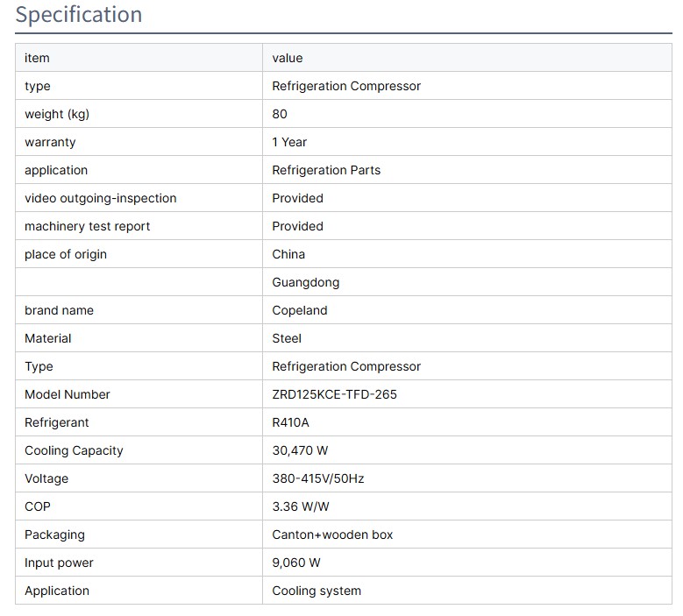Click the '1 Year' warranty value
The width and height of the screenshot is (683, 616).
coord(289,142)
